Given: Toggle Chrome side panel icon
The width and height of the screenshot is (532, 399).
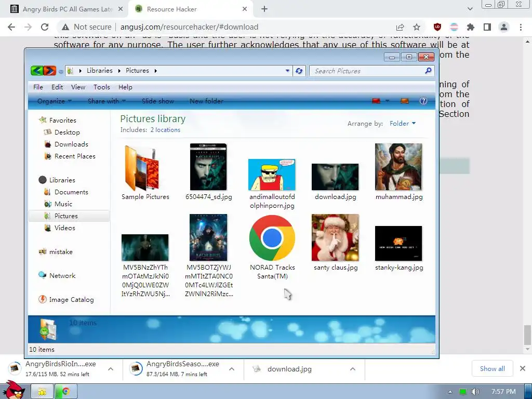Looking at the screenshot, I should click(487, 27).
